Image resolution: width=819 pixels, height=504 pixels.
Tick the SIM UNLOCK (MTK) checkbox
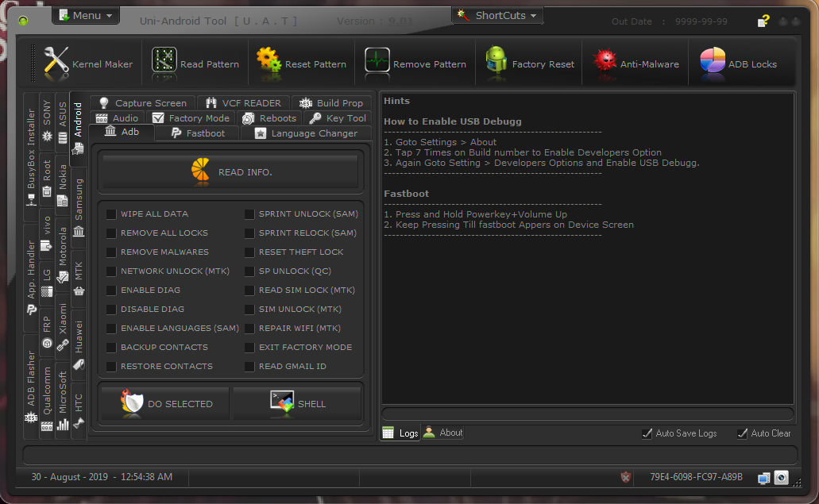(x=249, y=309)
